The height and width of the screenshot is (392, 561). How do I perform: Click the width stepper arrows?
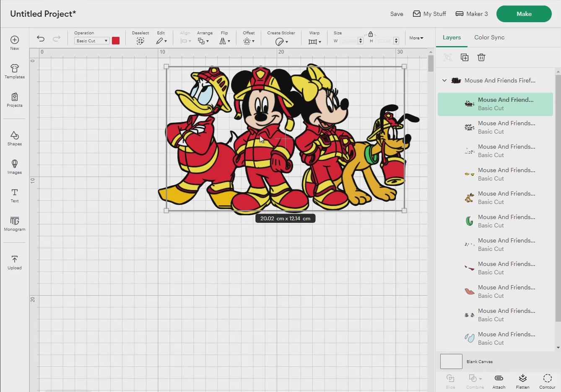coord(361,41)
